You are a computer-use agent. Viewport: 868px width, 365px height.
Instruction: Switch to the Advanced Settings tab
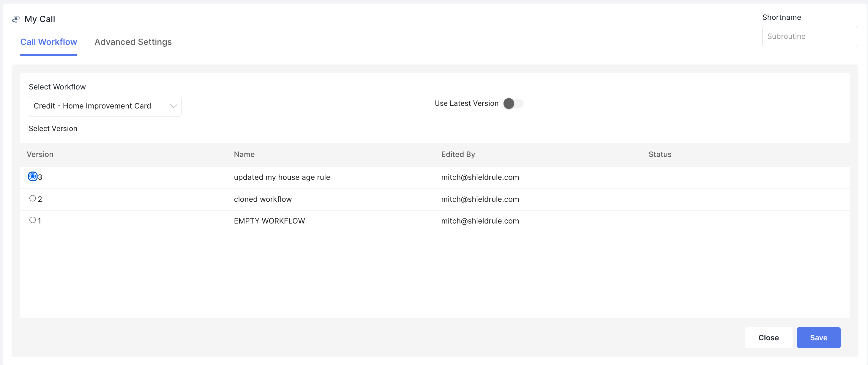click(133, 42)
